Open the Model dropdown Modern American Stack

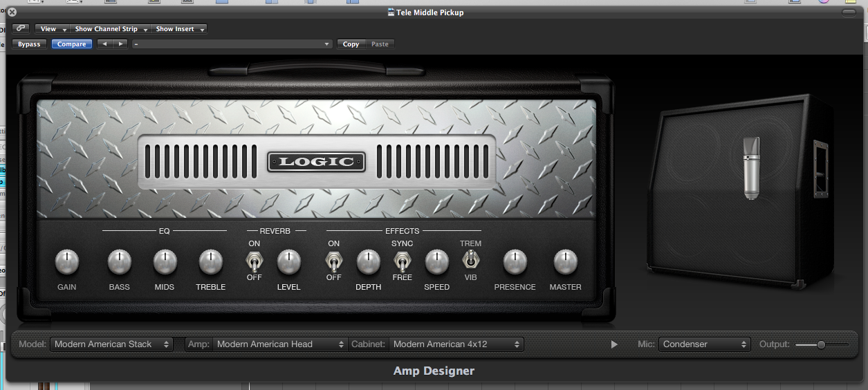click(x=111, y=344)
